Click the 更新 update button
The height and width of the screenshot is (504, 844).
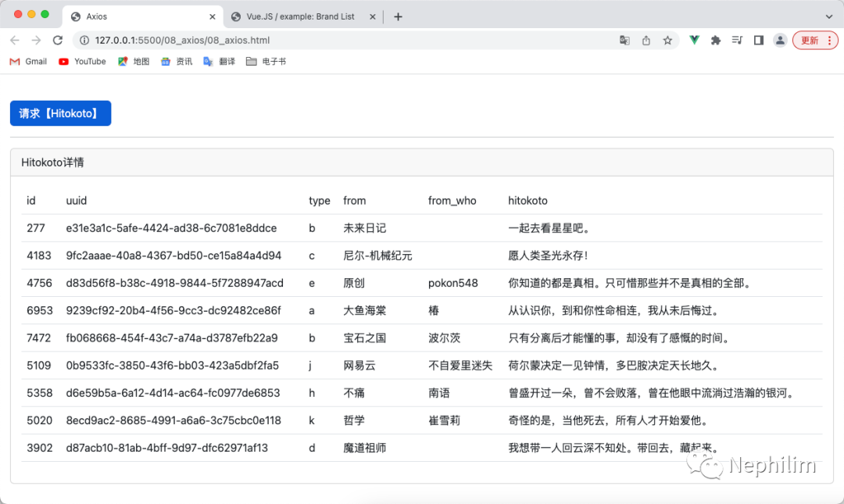tap(815, 41)
